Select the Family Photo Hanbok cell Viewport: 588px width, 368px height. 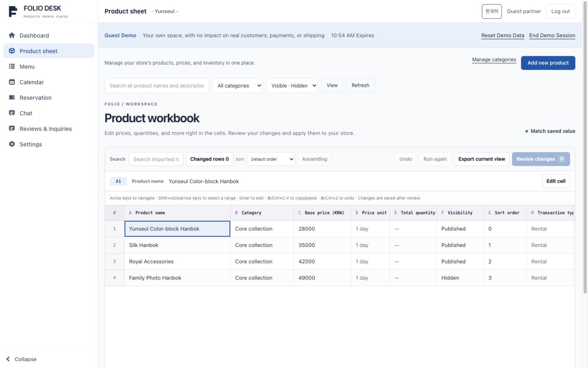tap(177, 278)
